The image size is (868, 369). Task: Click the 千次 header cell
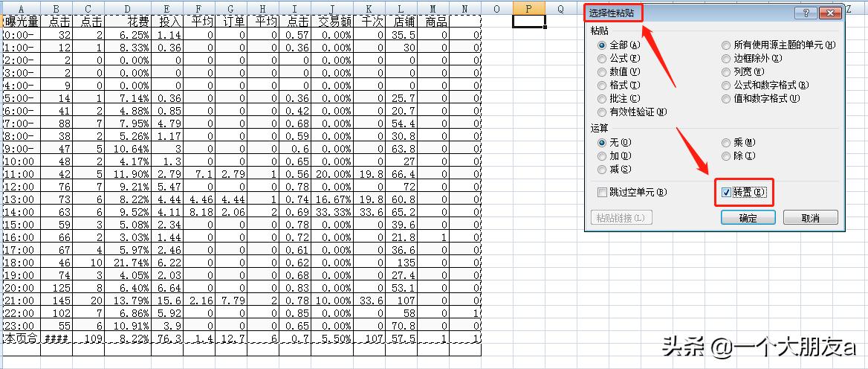click(x=369, y=22)
